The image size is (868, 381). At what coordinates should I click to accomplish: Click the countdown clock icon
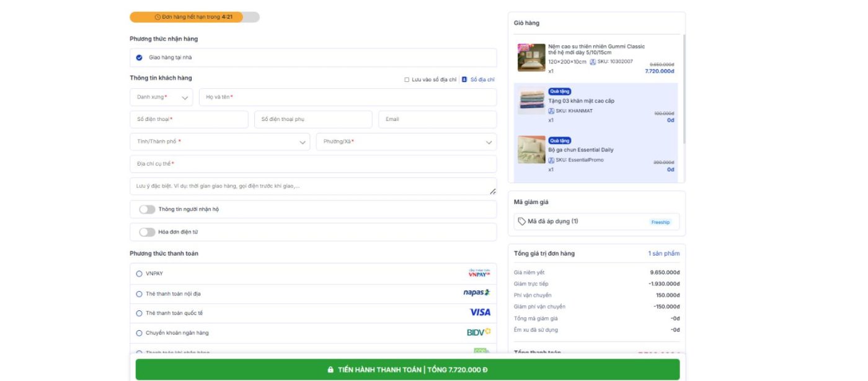tap(157, 17)
